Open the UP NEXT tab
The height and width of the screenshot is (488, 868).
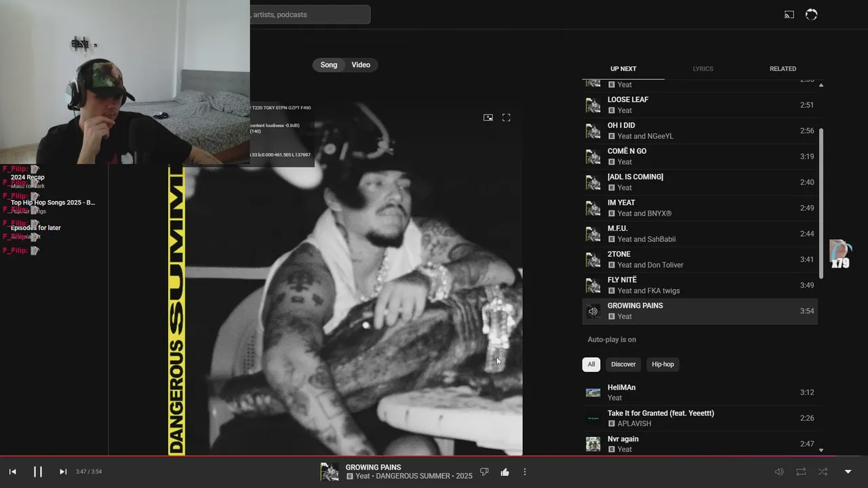(623, 68)
